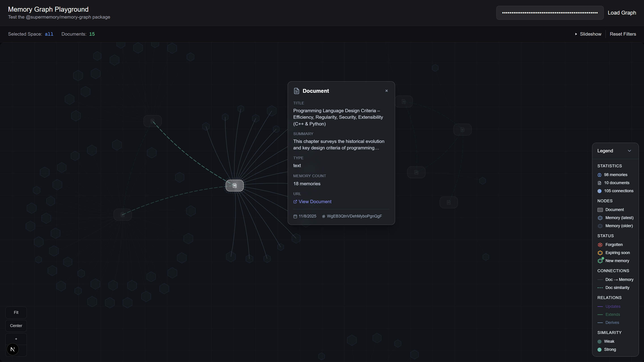
Task: Collapse the Legend panel chevron
Action: coord(629,151)
